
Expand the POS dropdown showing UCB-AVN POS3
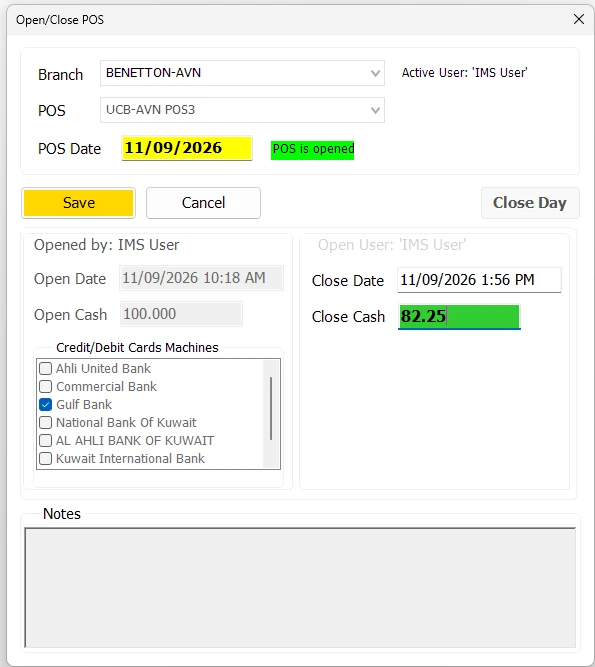[242, 110]
